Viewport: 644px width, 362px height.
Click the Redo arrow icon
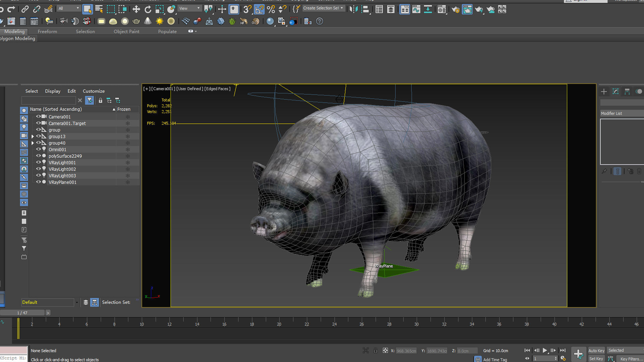tap(11, 9)
